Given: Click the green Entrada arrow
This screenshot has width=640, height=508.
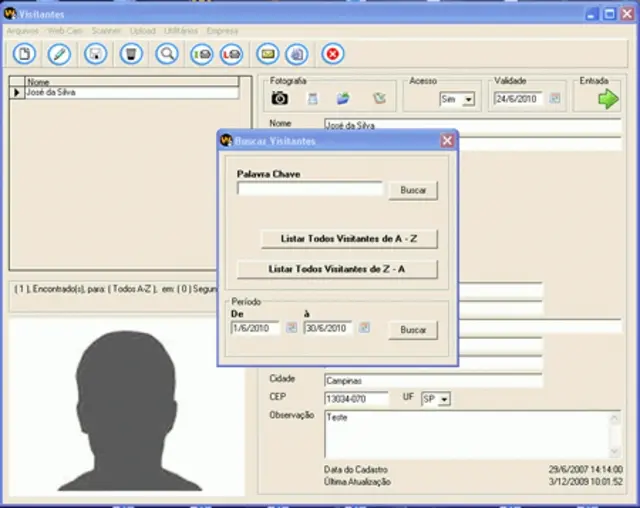Looking at the screenshot, I should tap(608, 99).
